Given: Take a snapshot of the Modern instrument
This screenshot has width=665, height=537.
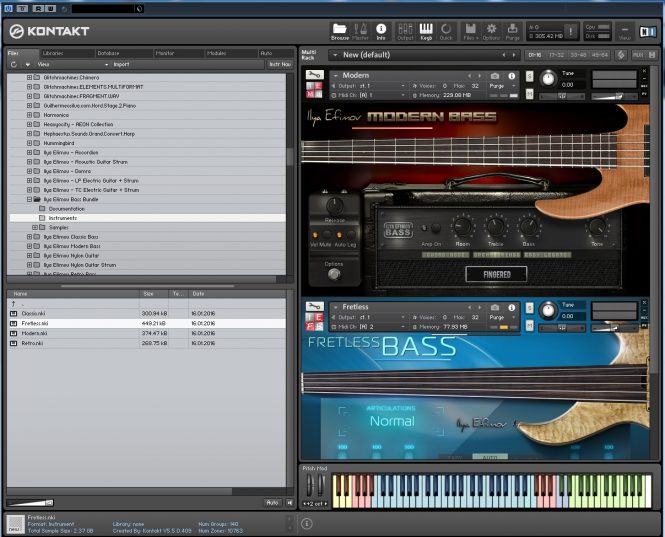Looking at the screenshot, I should tap(495, 76).
